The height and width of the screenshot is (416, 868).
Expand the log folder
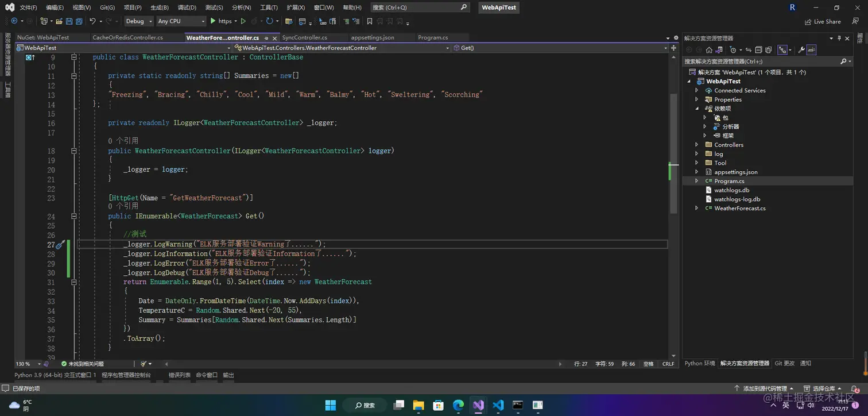(x=697, y=154)
